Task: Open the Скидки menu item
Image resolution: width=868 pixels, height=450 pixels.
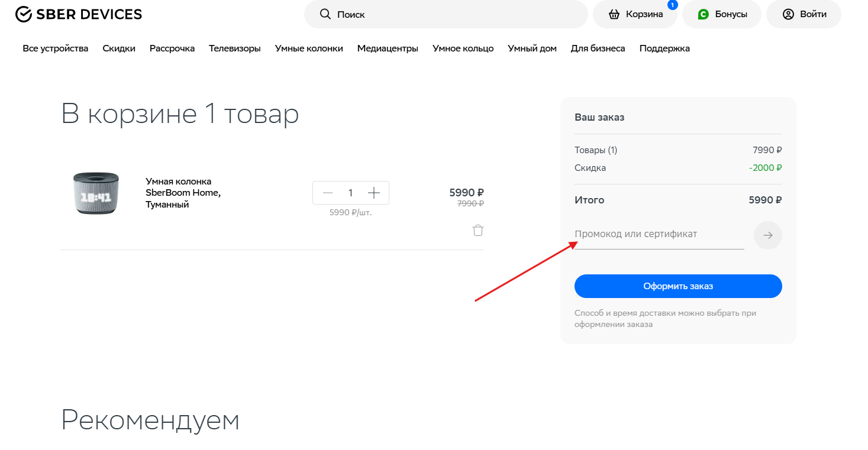Action: click(119, 48)
